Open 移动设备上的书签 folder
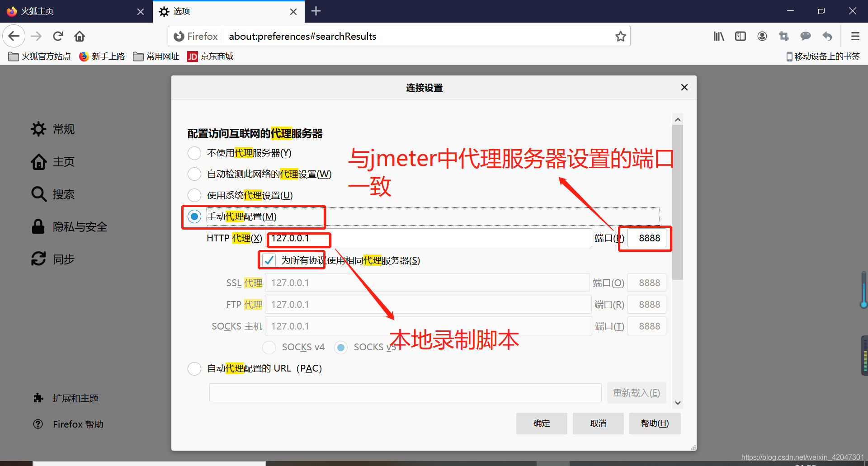868x466 pixels. coord(823,56)
